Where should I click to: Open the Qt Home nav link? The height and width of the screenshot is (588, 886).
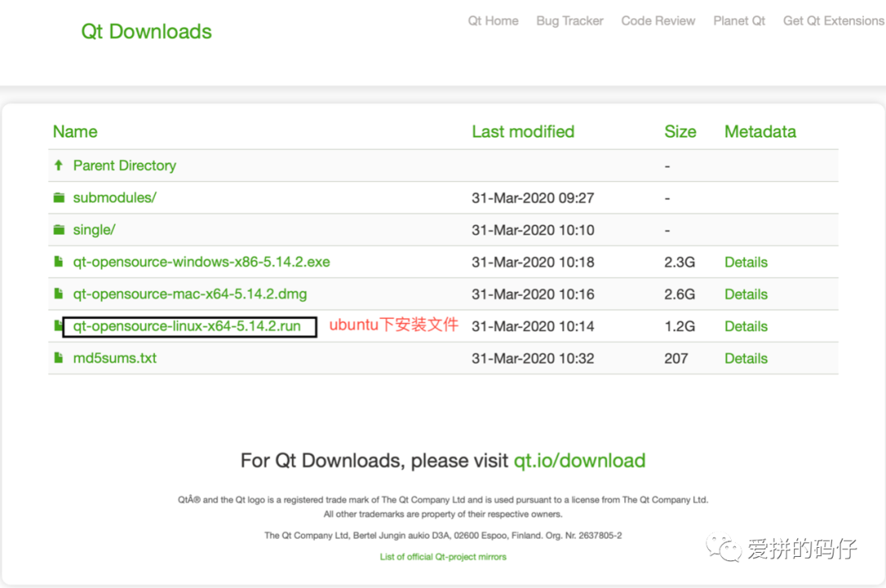pyautogui.click(x=493, y=21)
